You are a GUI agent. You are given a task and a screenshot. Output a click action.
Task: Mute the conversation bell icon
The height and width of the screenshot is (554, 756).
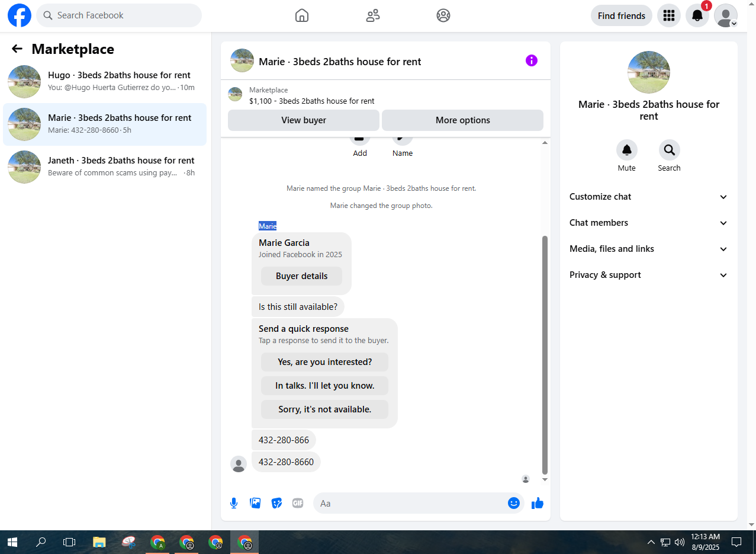(x=627, y=150)
